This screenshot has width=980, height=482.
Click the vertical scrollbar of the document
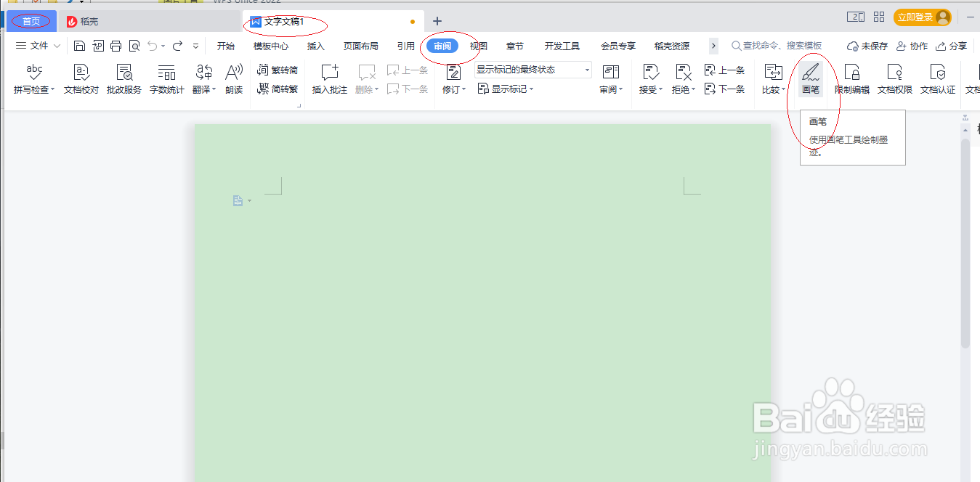(965, 243)
